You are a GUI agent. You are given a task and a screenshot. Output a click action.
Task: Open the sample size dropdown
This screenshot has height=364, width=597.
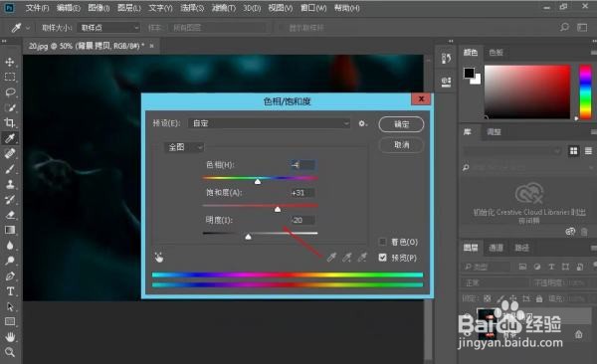108,28
